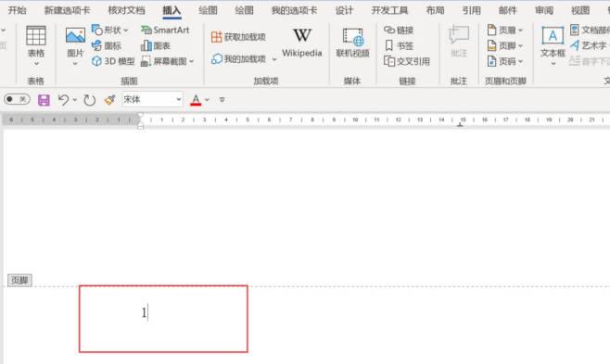Screen dimensions: 610x364
Task: Customize Quick Access Toolbar arrow
Action: [222, 100]
